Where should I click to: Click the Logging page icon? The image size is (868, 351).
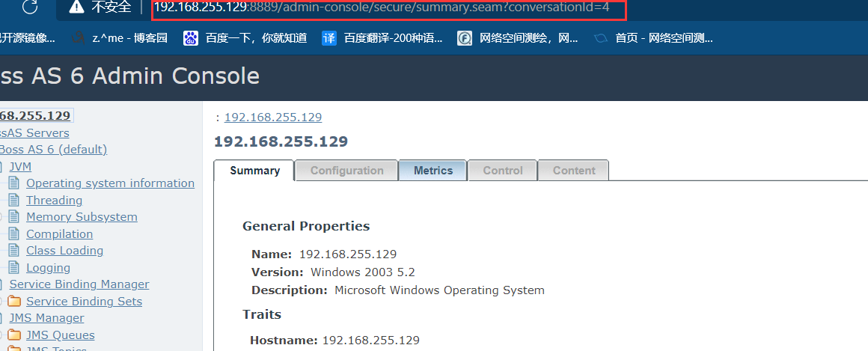[x=13, y=268]
